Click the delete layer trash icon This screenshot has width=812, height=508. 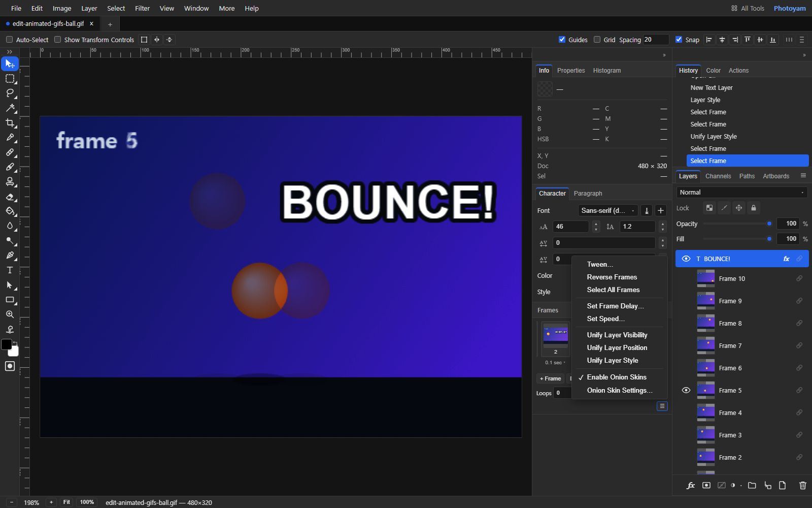[802, 486]
